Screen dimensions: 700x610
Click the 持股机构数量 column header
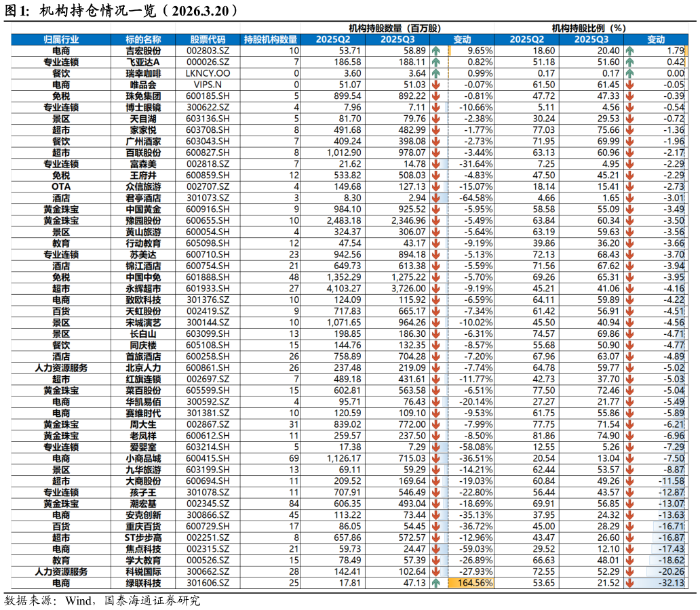270,40
